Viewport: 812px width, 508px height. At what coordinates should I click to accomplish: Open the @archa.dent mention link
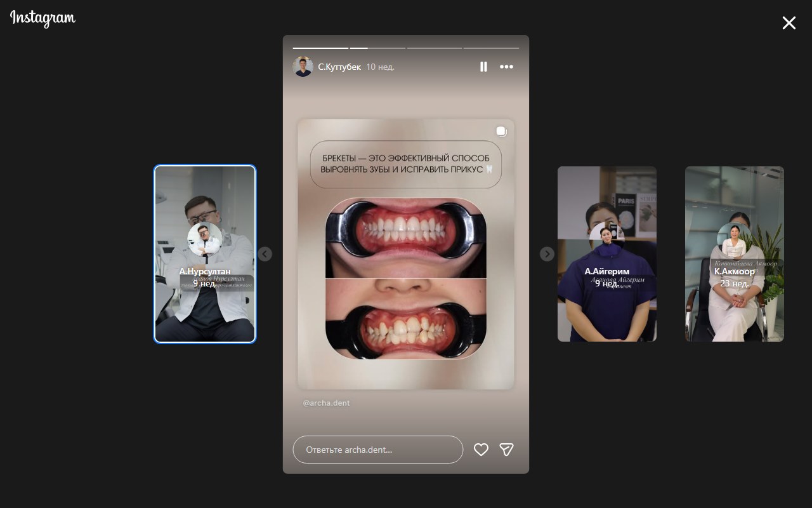coord(326,403)
